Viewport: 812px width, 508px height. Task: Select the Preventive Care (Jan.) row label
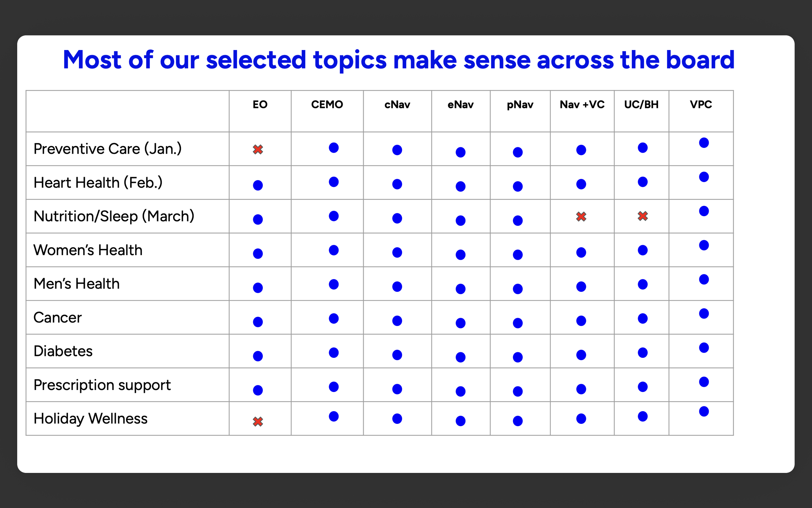(x=108, y=149)
